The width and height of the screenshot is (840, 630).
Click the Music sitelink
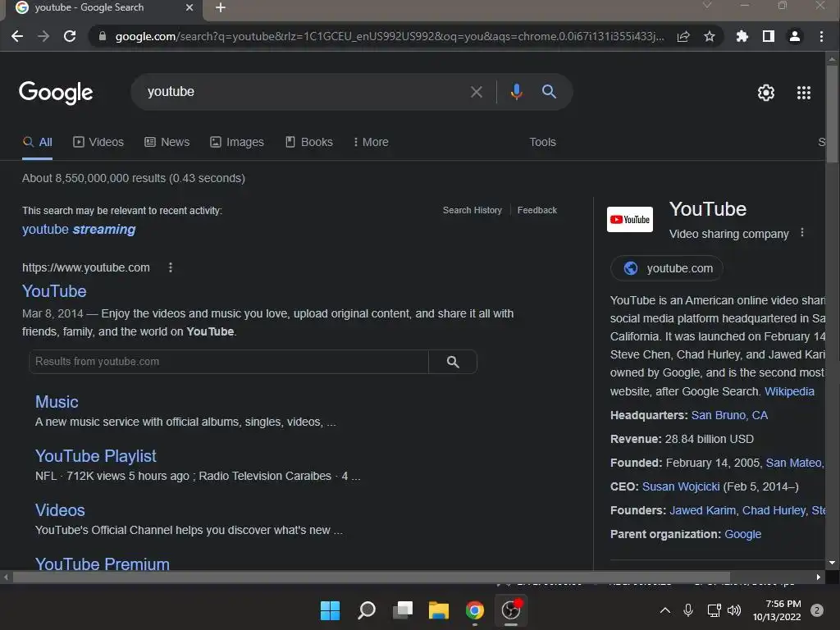point(57,402)
